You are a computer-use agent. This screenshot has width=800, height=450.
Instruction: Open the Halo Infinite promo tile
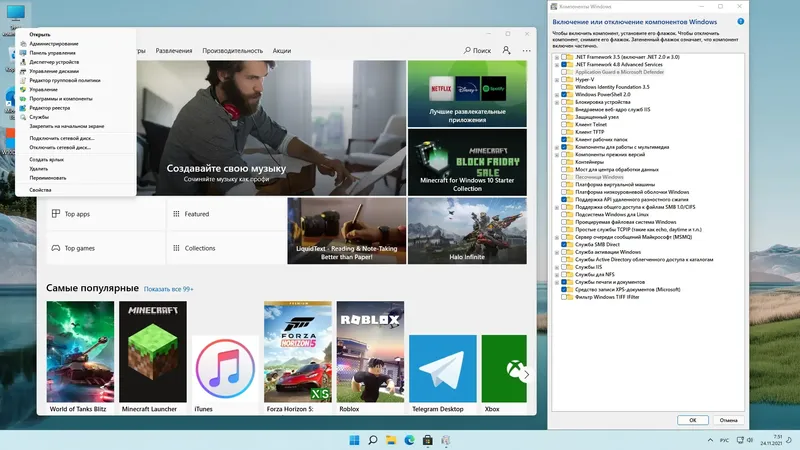[467, 231]
